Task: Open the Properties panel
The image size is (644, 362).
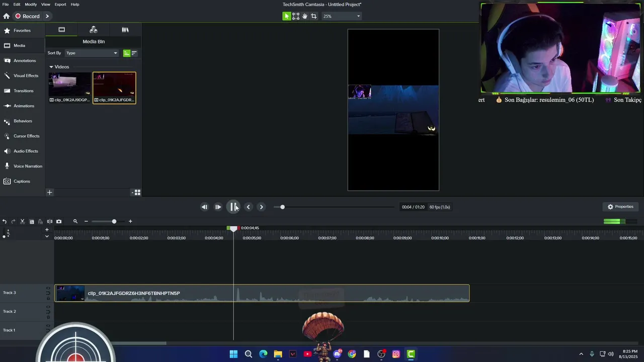Action: [x=620, y=207]
